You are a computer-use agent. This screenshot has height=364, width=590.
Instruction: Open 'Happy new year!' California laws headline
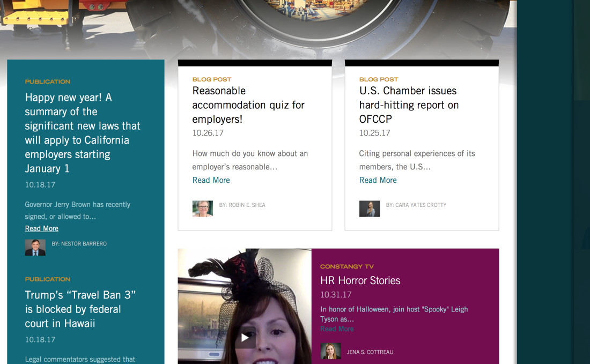(x=83, y=133)
